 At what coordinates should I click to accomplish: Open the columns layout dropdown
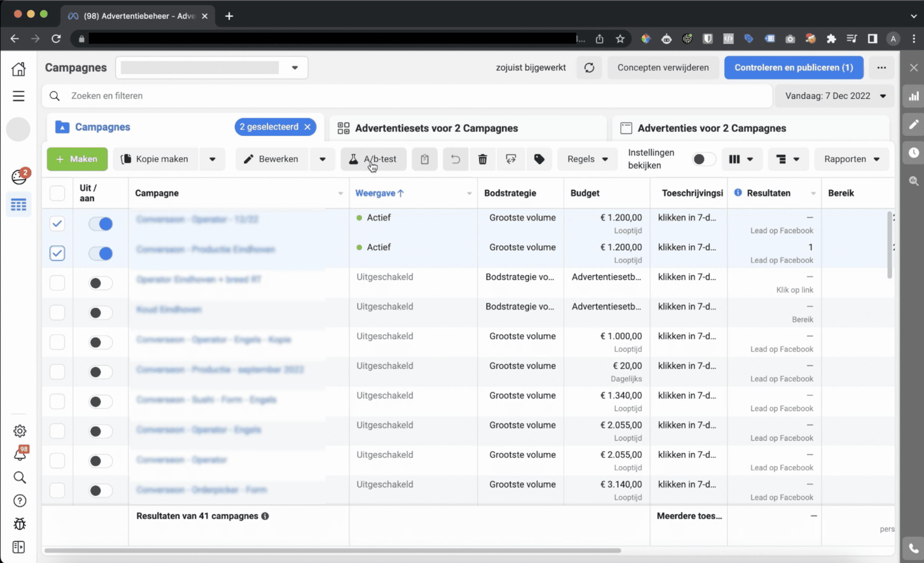pyautogui.click(x=742, y=159)
